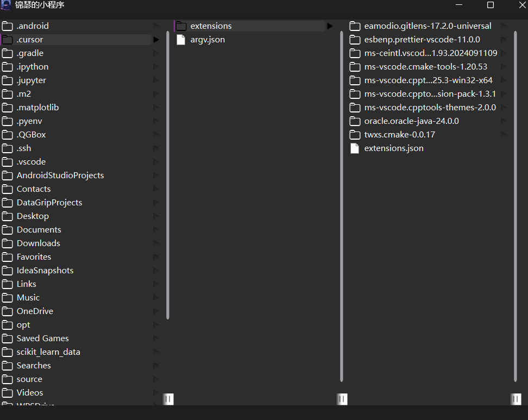Click the .vscode folder icon
The height and width of the screenshot is (420, 528).
click(x=8, y=161)
